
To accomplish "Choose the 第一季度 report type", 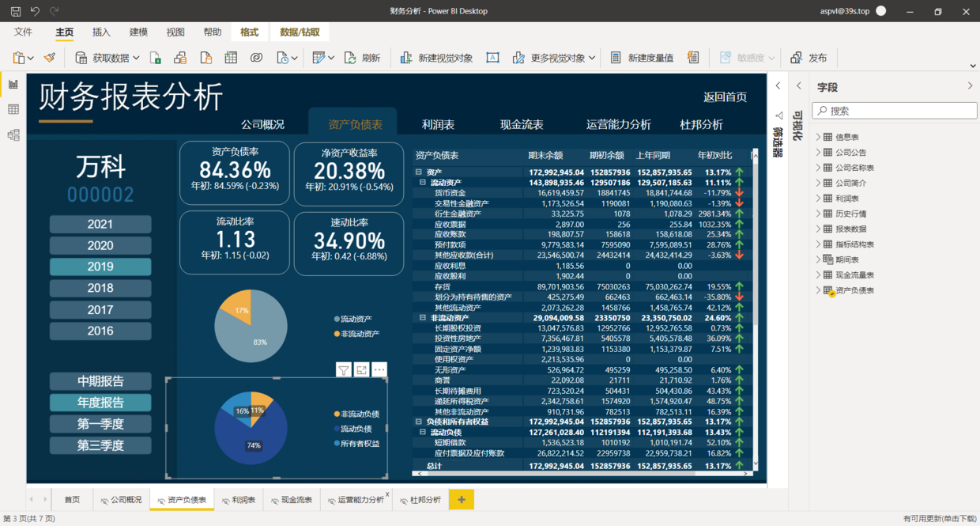I will (100, 424).
